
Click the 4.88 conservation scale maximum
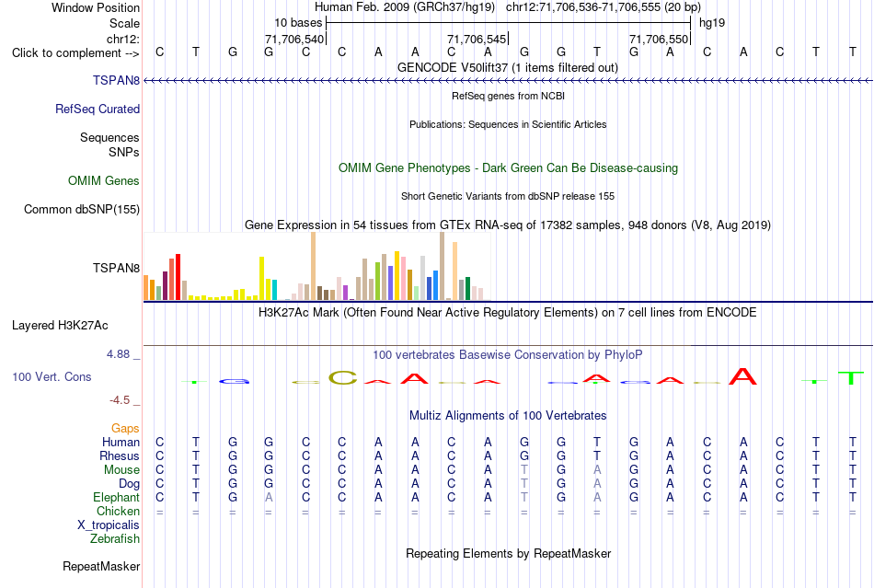click(118, 354)
